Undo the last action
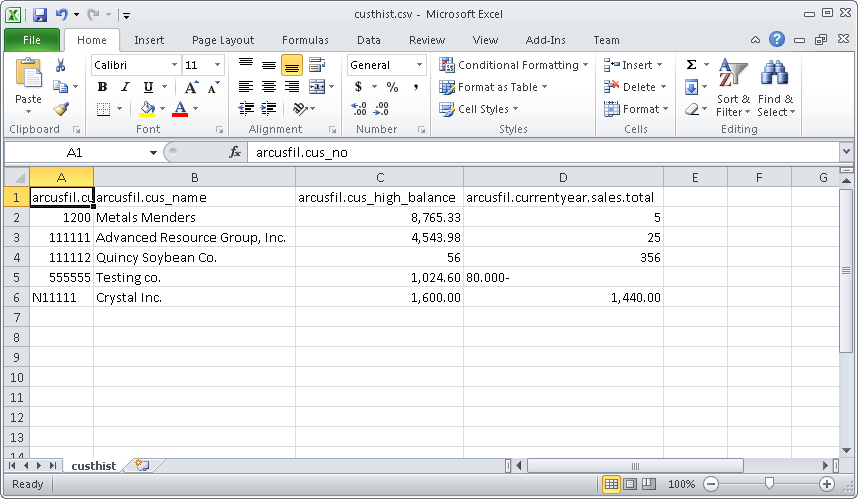This screenshot has height=499, width=858. click(x=61, y=15)
